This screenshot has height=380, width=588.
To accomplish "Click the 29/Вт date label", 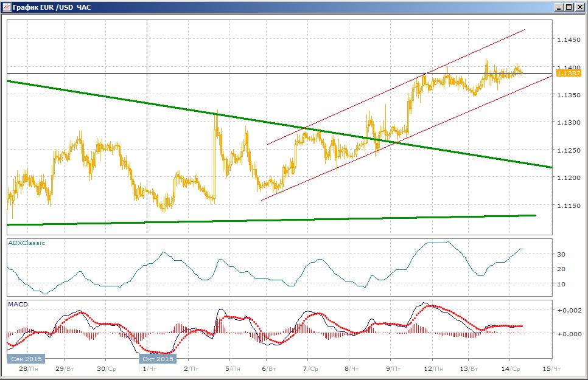I will [65, 369].
